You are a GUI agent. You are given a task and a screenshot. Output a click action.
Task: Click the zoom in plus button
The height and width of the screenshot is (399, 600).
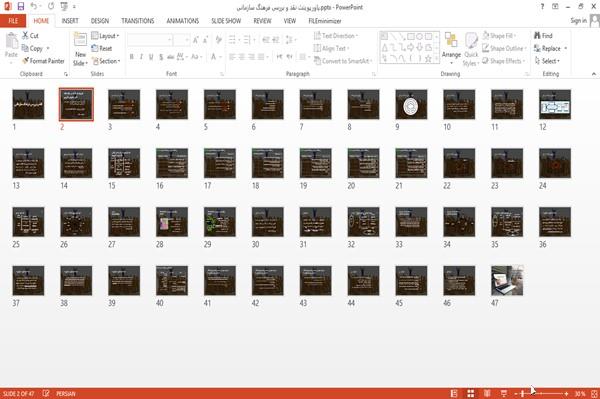coord(566,394)
